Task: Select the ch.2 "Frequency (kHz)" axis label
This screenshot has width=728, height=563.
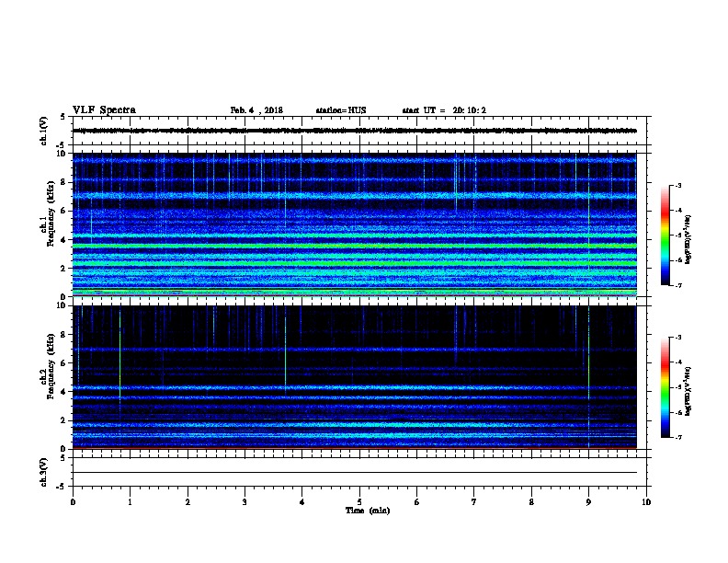Action: pos(51,366)
